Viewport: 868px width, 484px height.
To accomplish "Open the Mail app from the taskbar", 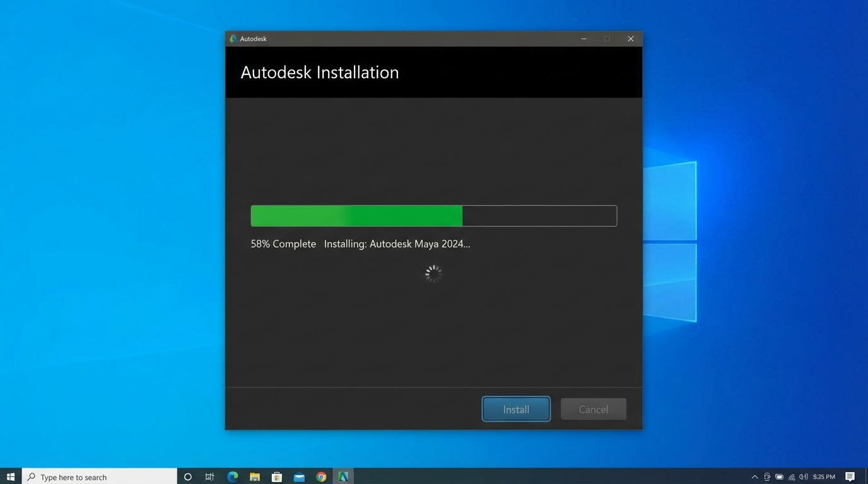I will tap(298, 476).
